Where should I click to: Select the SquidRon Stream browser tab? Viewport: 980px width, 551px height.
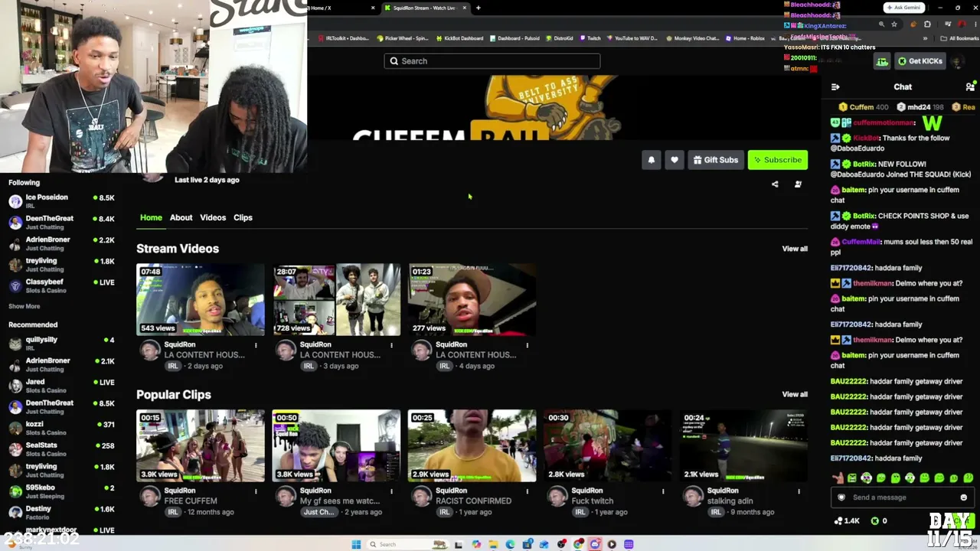click(x=424, y=8)
